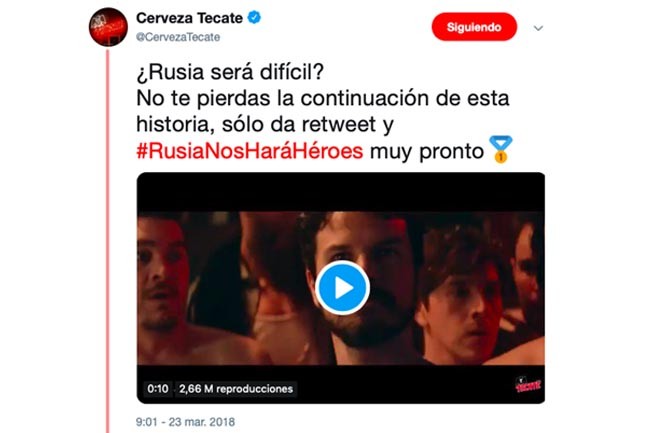
Task: Click the 2,66 M reproducciones counter
Action: (x=236, y=389)
